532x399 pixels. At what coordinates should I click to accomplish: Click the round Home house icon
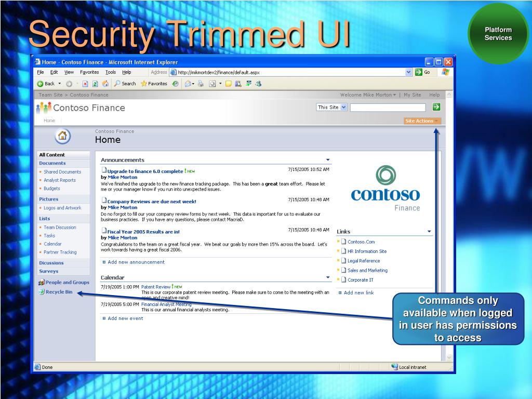(x=63, y=136)
